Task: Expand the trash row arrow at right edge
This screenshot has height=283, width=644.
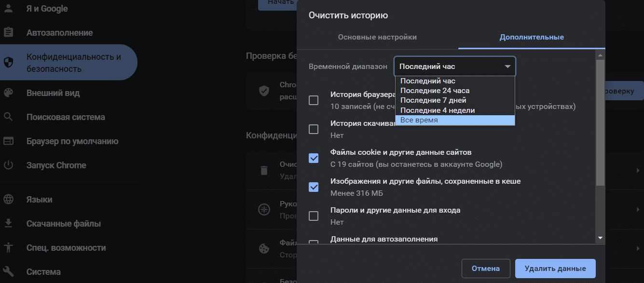Action: [638, 170]
